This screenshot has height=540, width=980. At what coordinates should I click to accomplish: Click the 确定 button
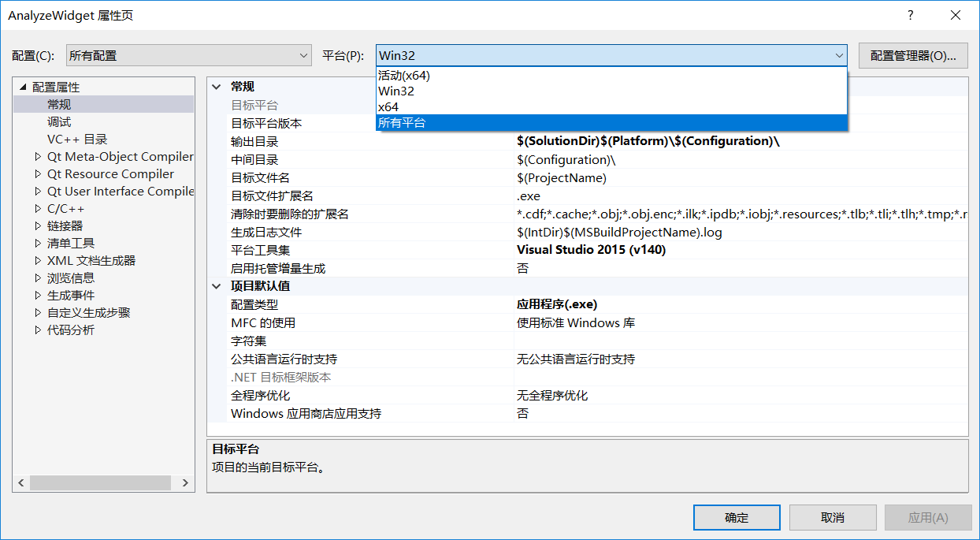click(737, 517)
